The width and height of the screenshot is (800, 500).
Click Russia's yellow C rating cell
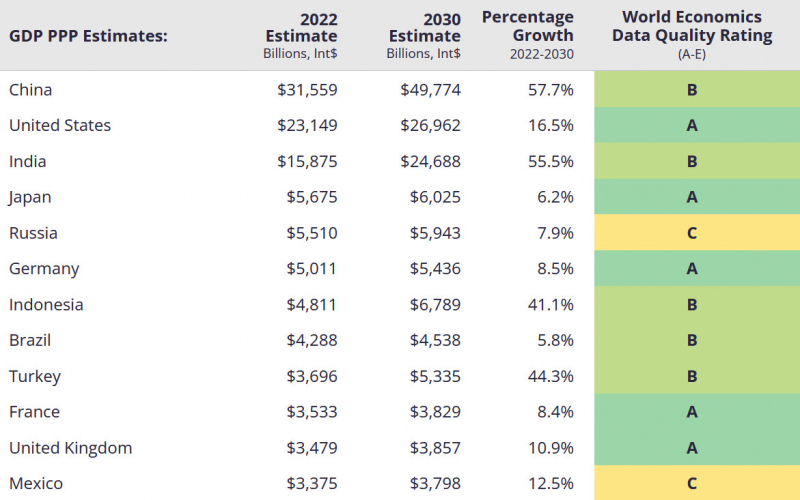coord(697,233)
